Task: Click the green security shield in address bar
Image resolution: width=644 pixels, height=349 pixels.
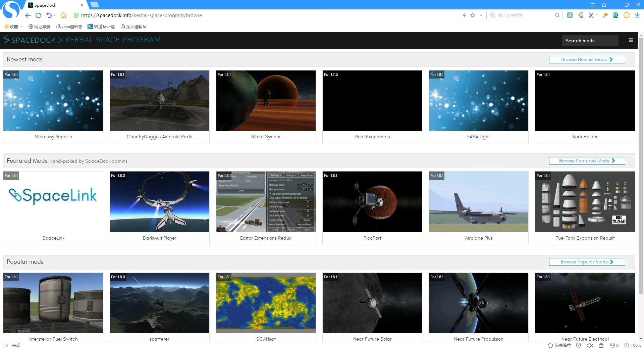Action: [x=76, y=15]
